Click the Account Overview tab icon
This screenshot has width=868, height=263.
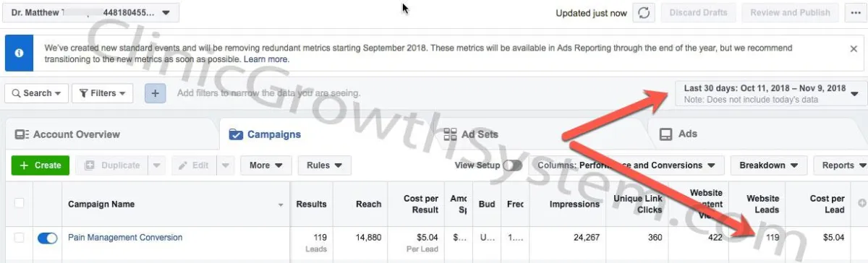[x=22, y=134]
